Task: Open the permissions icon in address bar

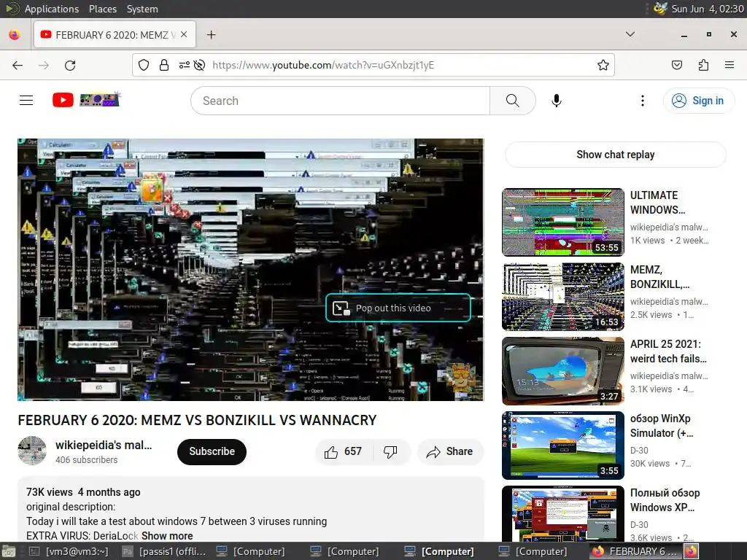Action: pyautogui.click(x=185, y=65)
